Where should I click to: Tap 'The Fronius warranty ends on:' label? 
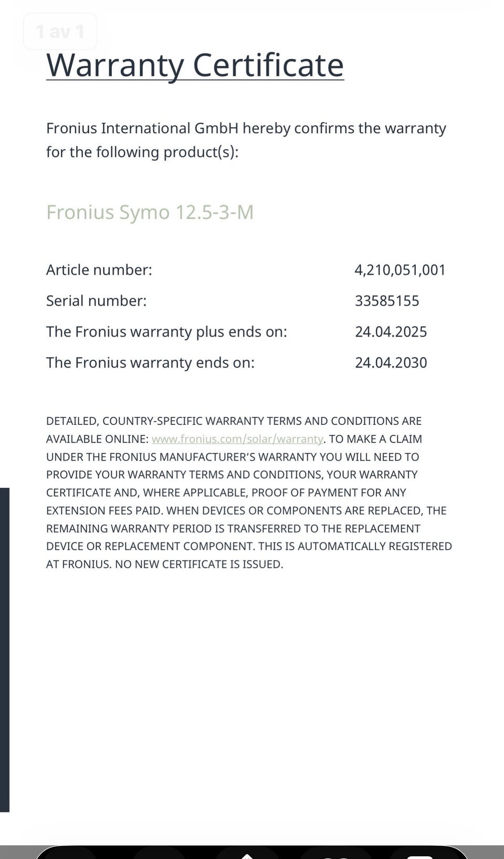click(150, 363)
